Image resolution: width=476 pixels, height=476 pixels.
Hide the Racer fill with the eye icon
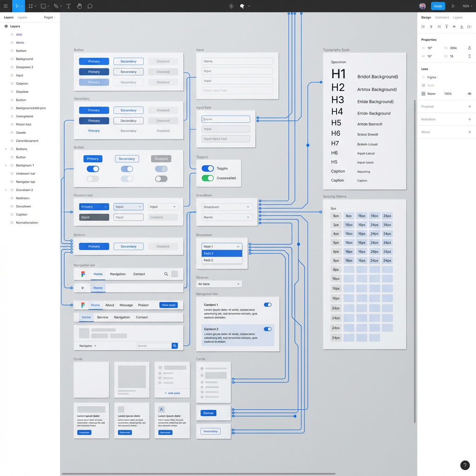point(469,93)
